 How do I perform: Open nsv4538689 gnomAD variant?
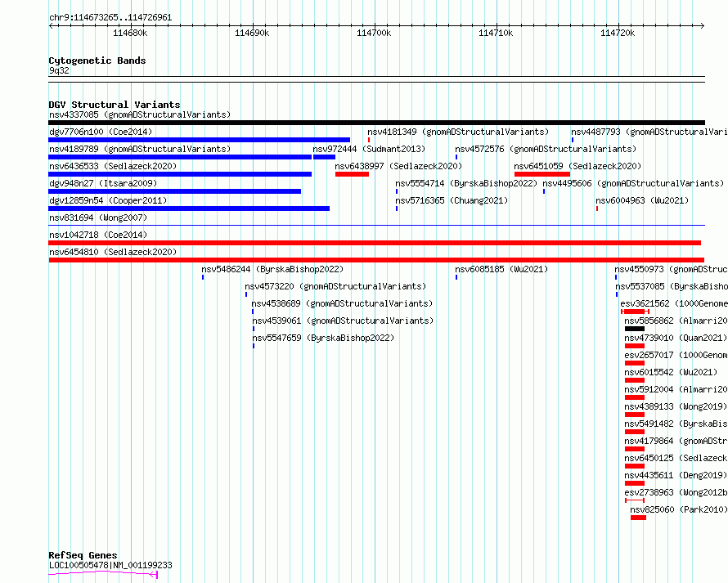click(x=342, y=303)
